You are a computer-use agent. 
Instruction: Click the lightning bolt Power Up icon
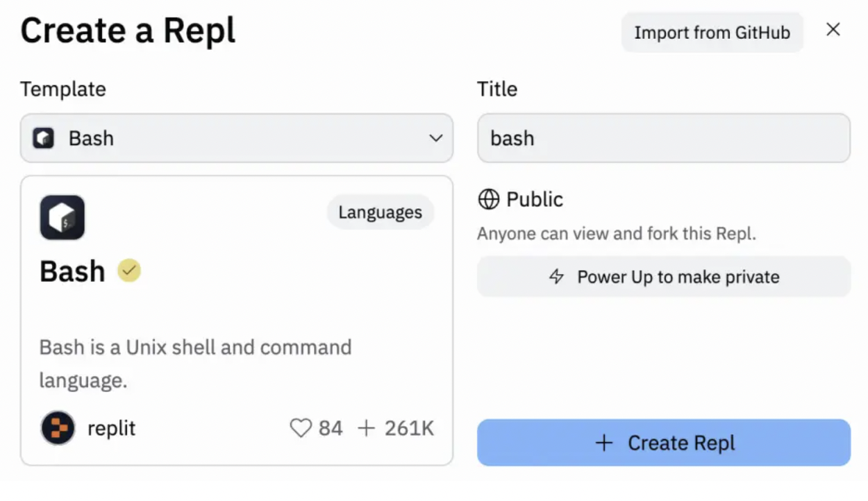click(557, 277)
